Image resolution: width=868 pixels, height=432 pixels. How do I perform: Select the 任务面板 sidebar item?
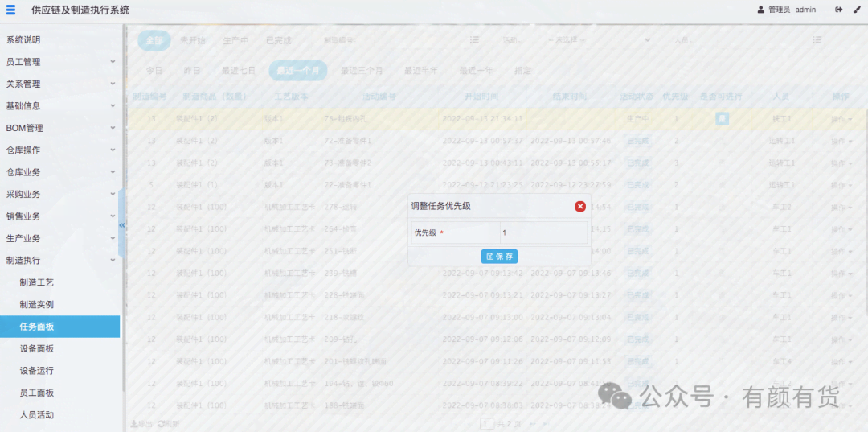pyautogui.click(x=37, y=327)
